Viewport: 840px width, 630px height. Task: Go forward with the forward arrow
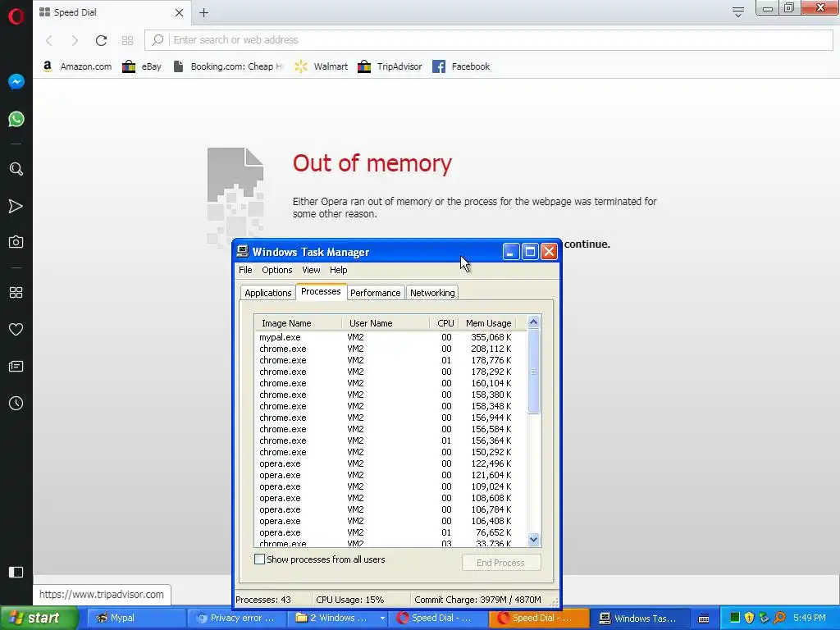click(75, 40)
